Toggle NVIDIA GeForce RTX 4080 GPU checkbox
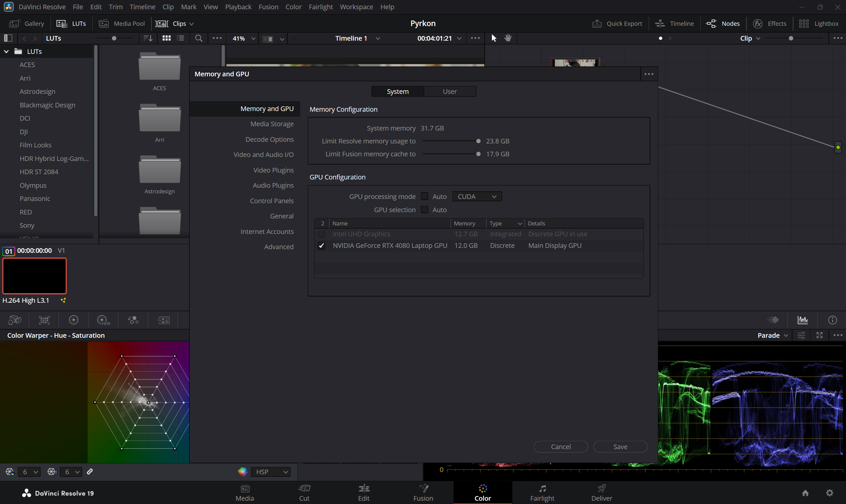 tap(322, 246)
